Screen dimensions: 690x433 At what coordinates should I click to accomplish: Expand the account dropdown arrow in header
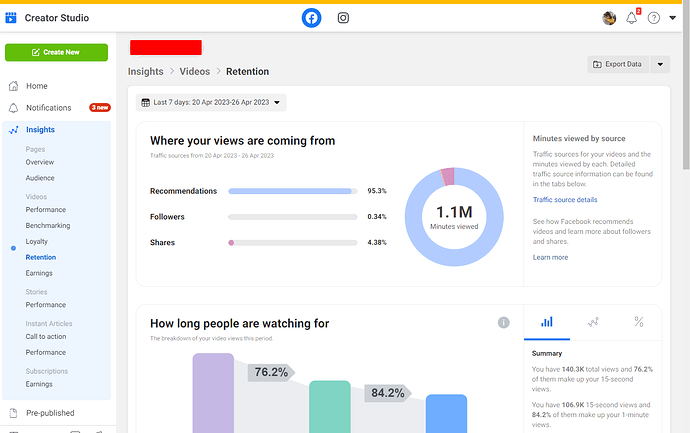point(672,18)
